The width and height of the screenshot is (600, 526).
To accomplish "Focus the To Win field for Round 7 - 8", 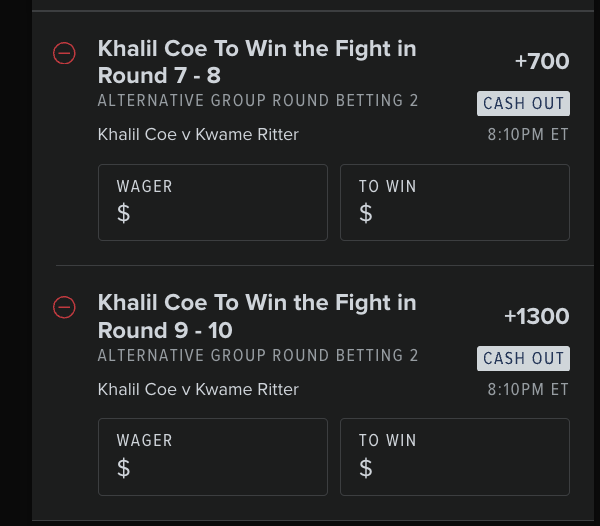I will pos(455,203).
